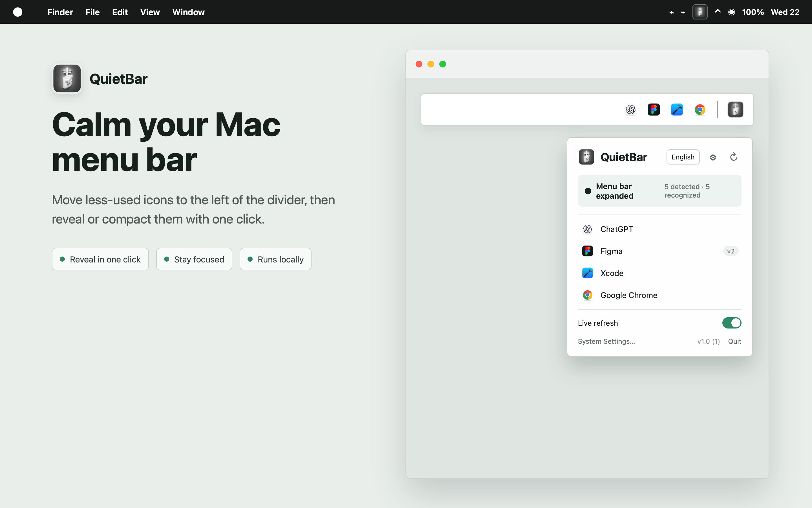
Task: Click the 5 detected · 5 recognized text
Action: pos(687,191)
